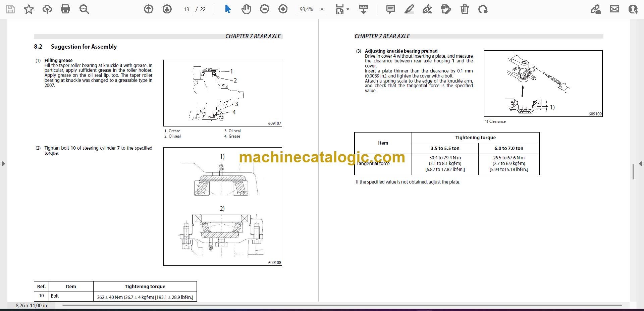Click the page size '8,26 x 11,00 in' status
Screen dimensions: 644x311
pyautogui.click(x=31, y=306)
